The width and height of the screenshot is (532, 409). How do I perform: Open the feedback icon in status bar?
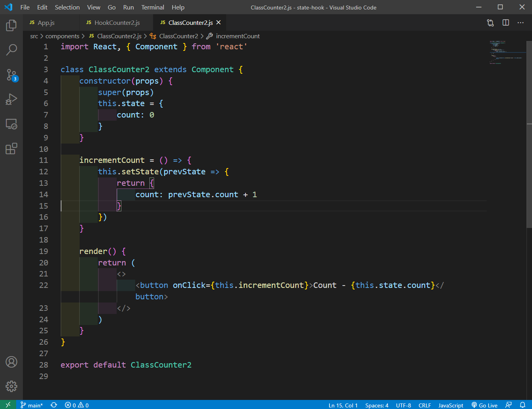pos(509,405)
